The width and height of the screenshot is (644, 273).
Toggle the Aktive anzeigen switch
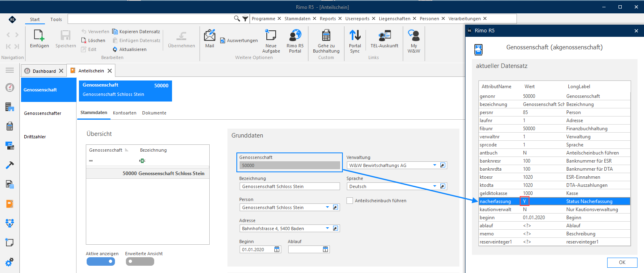[x=101, y=262]
